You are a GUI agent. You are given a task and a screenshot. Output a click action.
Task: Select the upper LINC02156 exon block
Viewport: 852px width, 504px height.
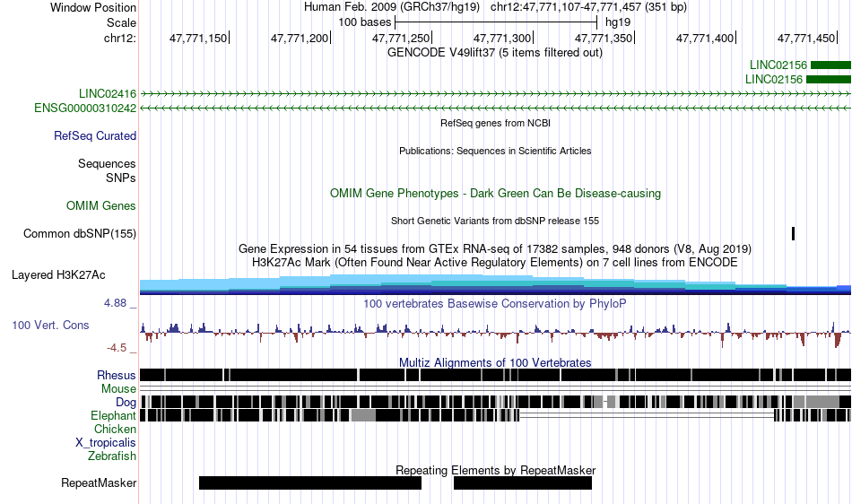pos(830,65)
